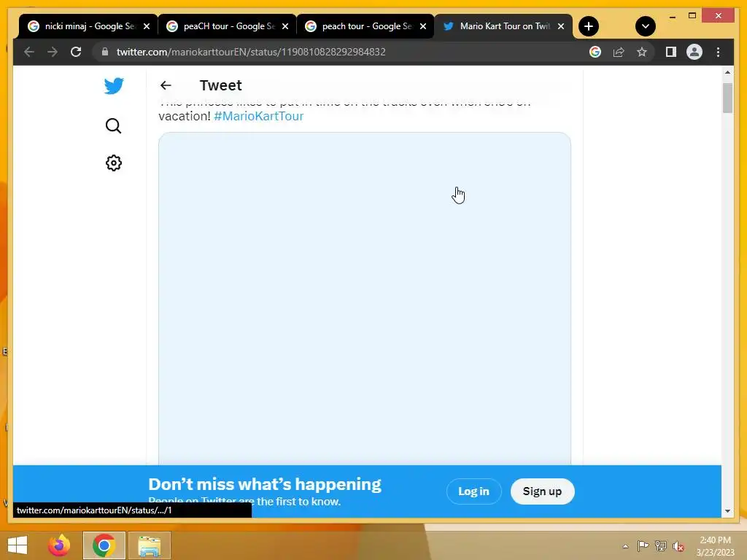
Task: Click the #MarioKartTour hashtag link
Action: (x=259, y=116)
